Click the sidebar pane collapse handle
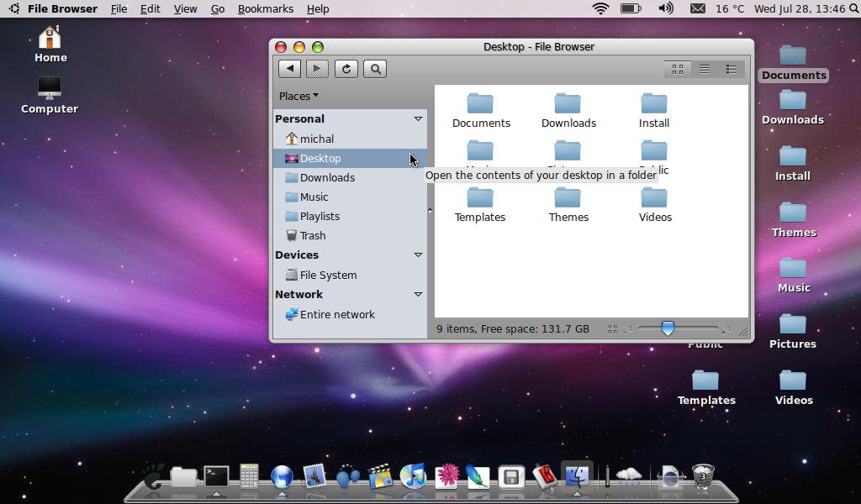 click(430, 211)
